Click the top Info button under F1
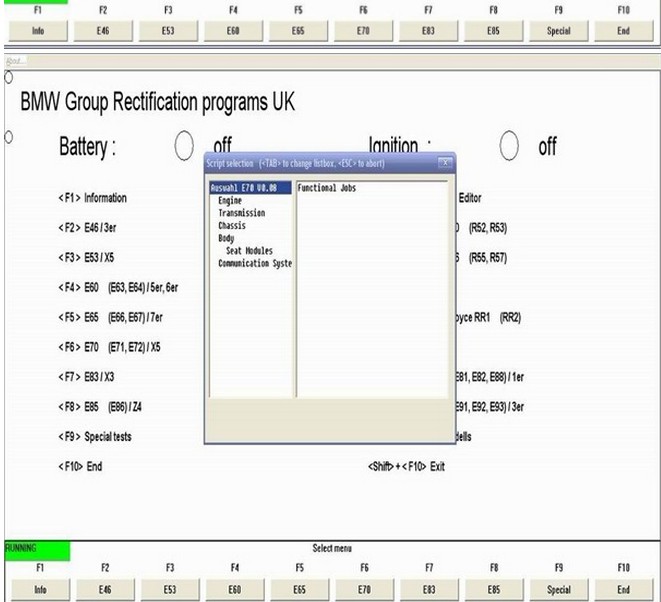This screenshot has width=661, height=602. click(38, 31)
